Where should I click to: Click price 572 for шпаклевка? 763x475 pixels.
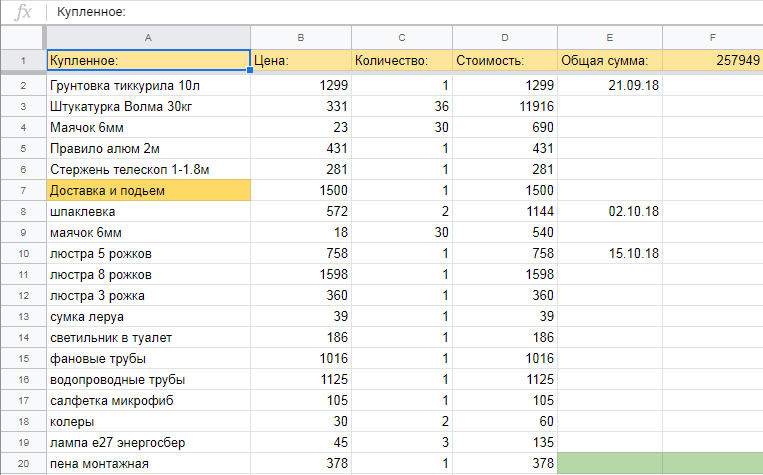301,212
